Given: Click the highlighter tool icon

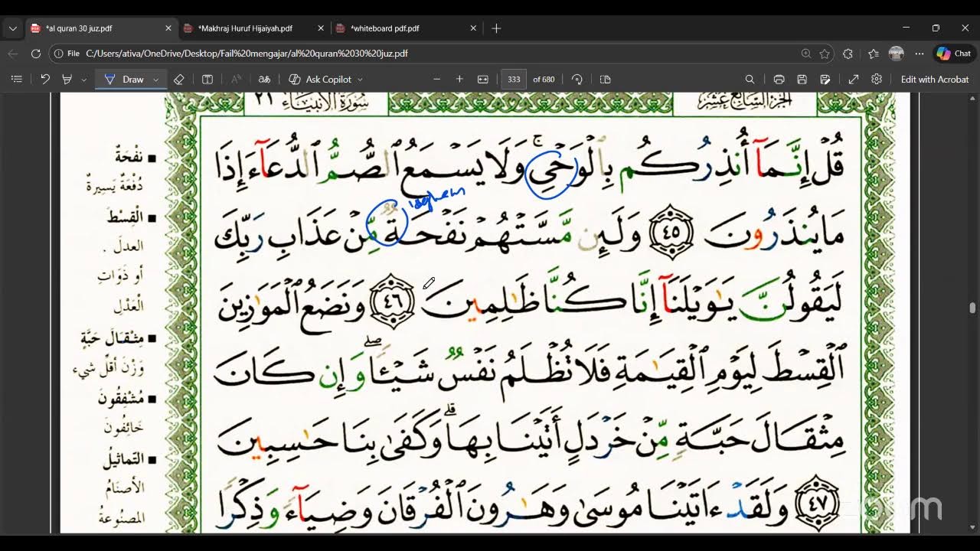Looking at the screenshot, I should pyautogui.click(x=67, y=79).
